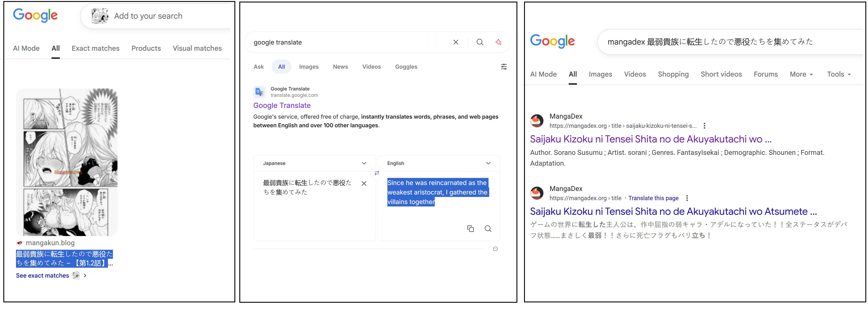Viewport: 868px width, 311px height.
Task: Expand the Japanese source language dropdown
Action: 364,163
